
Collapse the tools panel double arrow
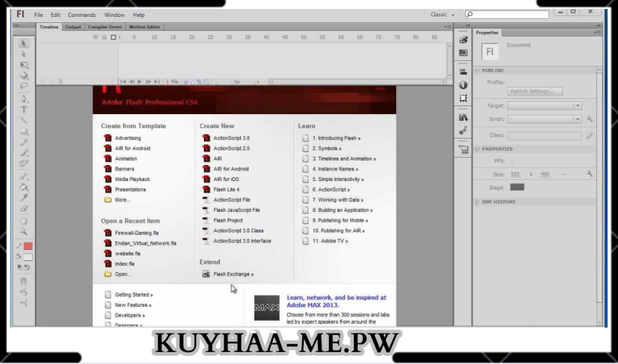click(x=16, y=25)
